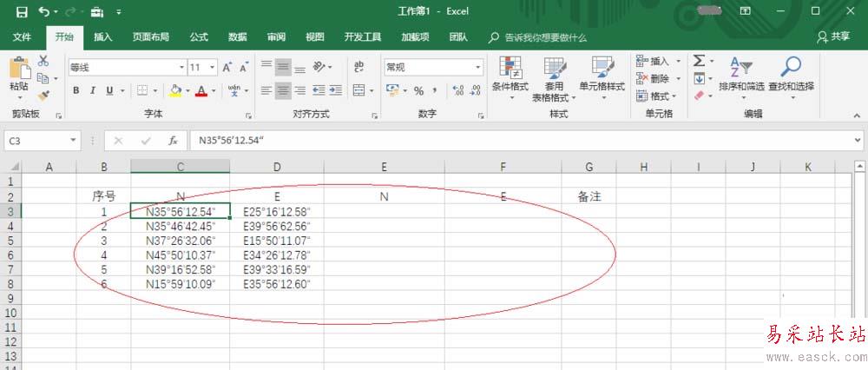868x370 pixels.
Task: Align text left
Action: coord(266,90)
